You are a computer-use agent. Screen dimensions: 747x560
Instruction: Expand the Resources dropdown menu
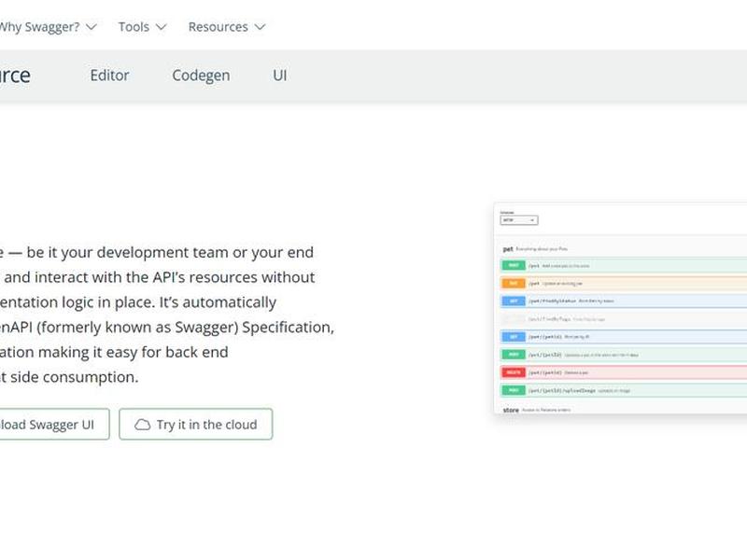(227, 27)
